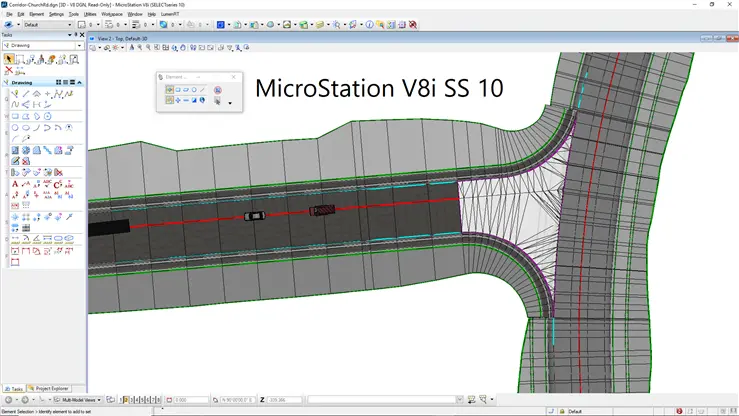The height and width of the screenshot is (416, 739).
Task: Toggle pin on the Tasks panel
Action: click(77, 34)
